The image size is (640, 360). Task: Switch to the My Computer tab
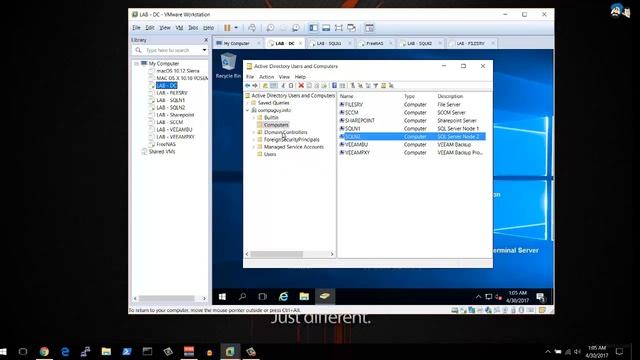[236, 43]
